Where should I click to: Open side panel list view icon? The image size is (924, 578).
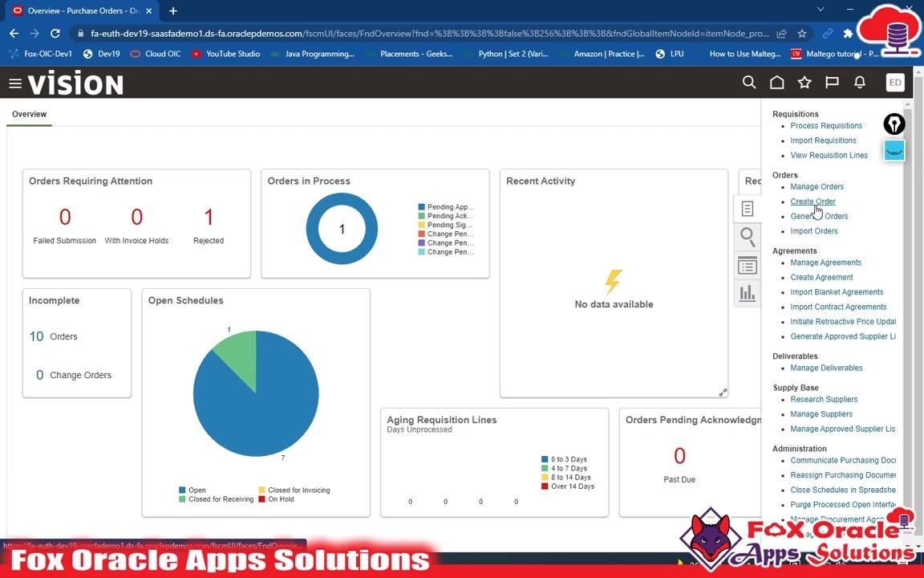pos(748,266)
